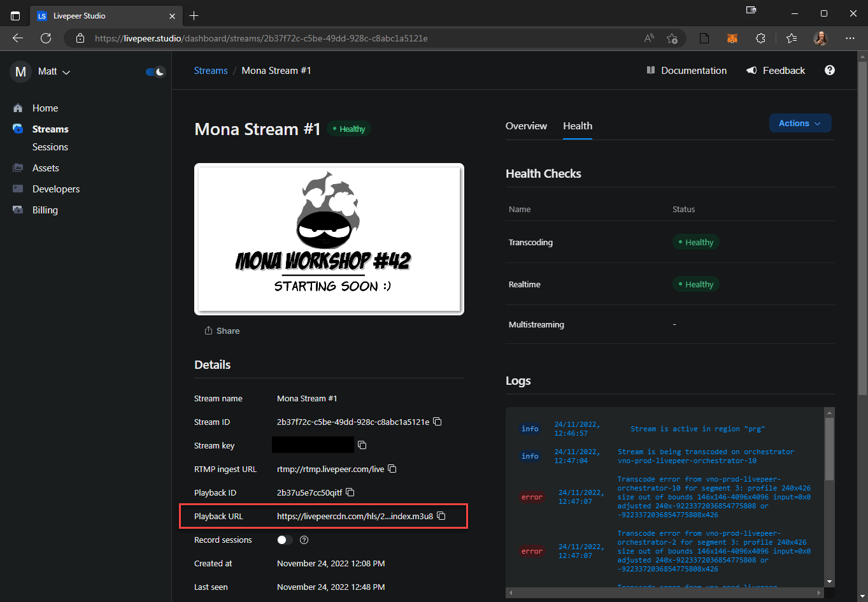Copy the Playback URL
868x602 pixels.
pyautogui.click(x=441, y=516)
